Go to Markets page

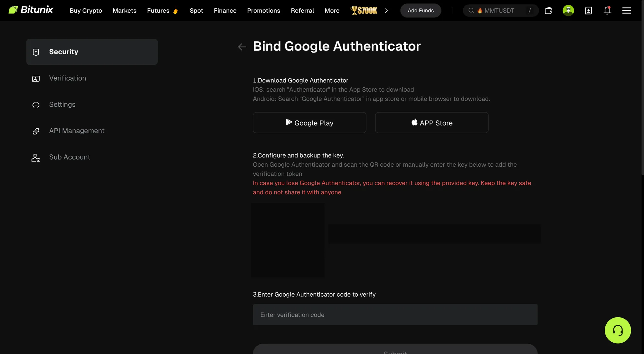(x=125, y=11)
